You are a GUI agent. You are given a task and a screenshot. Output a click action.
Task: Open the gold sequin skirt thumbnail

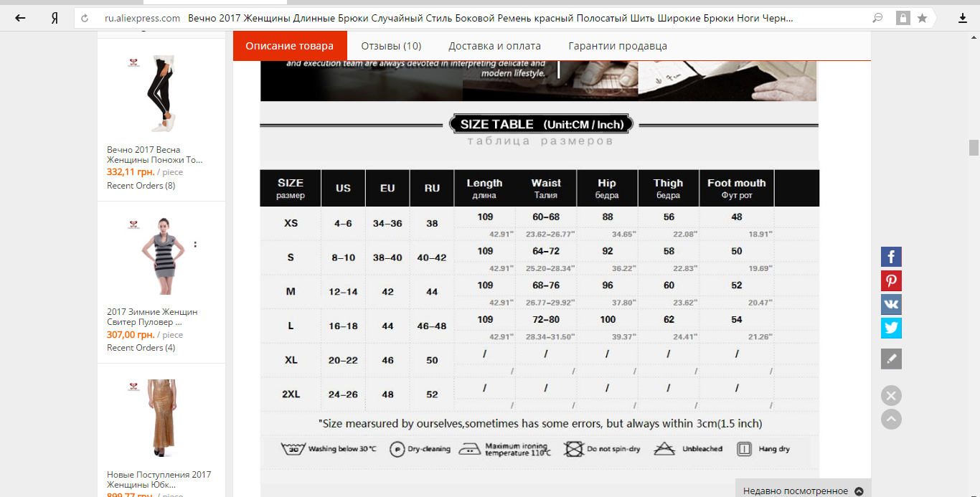(x=161, y=418)
